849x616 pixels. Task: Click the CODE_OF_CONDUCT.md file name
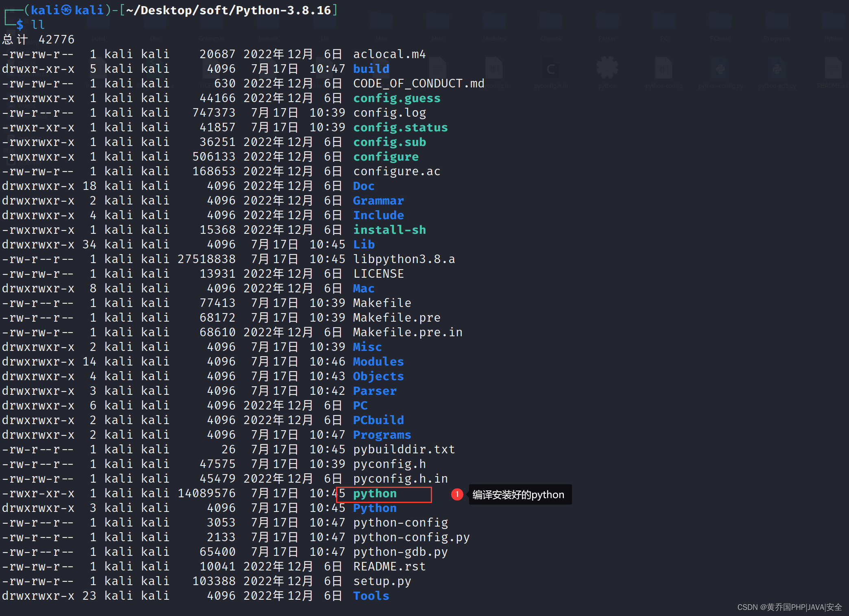pyautogui.click(x=419, y=83)
